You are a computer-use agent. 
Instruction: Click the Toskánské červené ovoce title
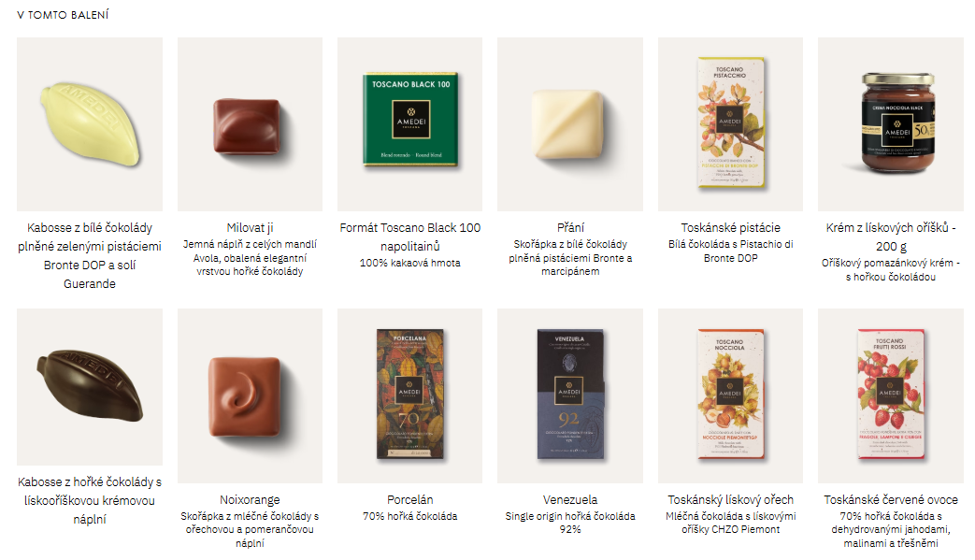(x=891, y=500)
